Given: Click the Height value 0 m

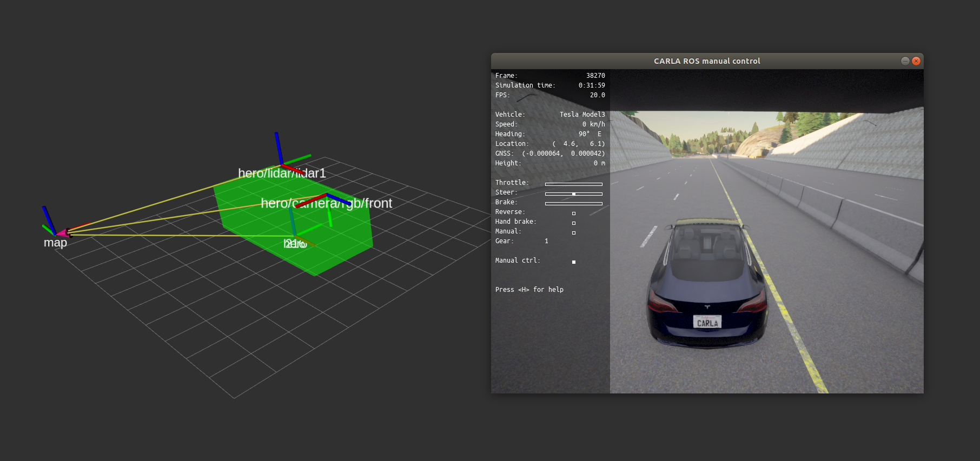Looking at the screenshot, I should pyautogui.click(x=599, y=163).
